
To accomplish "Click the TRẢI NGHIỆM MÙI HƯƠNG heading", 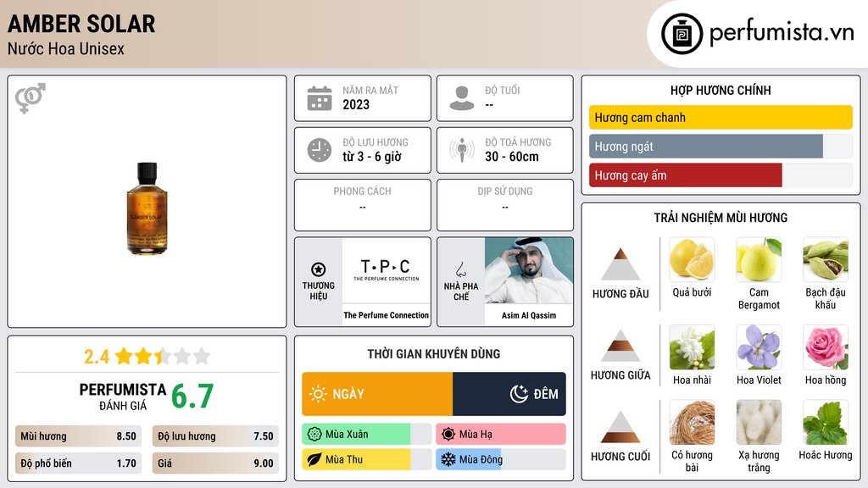I will coord(721,218).
